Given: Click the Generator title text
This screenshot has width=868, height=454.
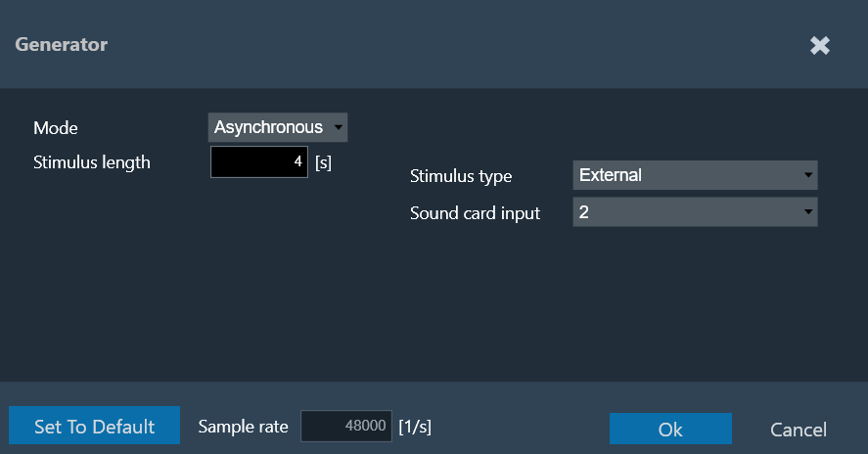Looking at the screenshot, I should tap(62, 44).
